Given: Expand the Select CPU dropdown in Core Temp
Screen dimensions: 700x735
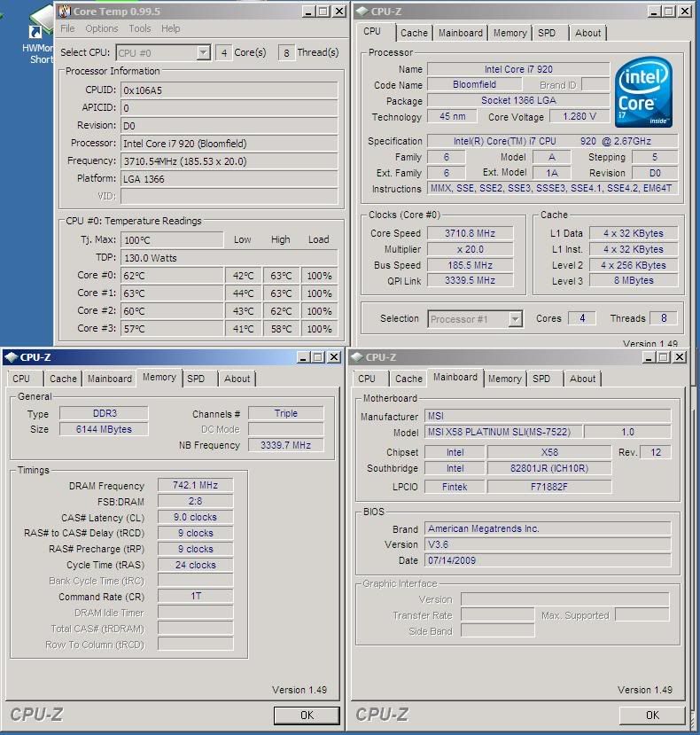Looking at the screenshot, I should [203, 52].
